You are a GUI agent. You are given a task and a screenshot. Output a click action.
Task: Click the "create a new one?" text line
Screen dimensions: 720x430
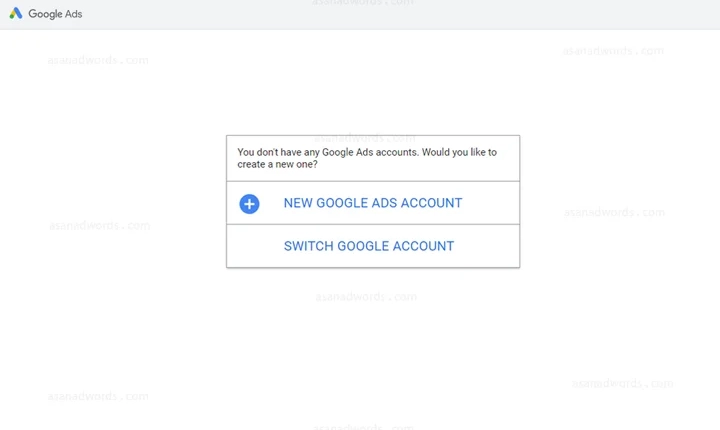click(277, 164)
